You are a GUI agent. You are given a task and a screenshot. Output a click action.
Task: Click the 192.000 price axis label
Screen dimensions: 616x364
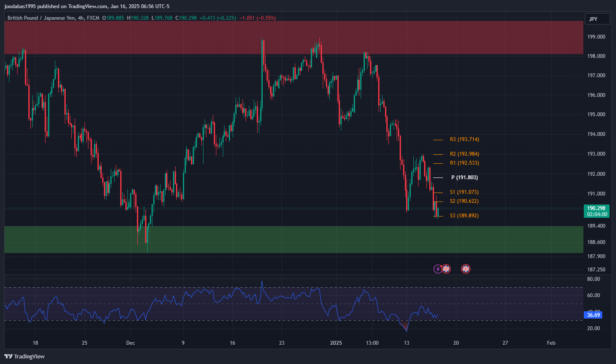596,174
